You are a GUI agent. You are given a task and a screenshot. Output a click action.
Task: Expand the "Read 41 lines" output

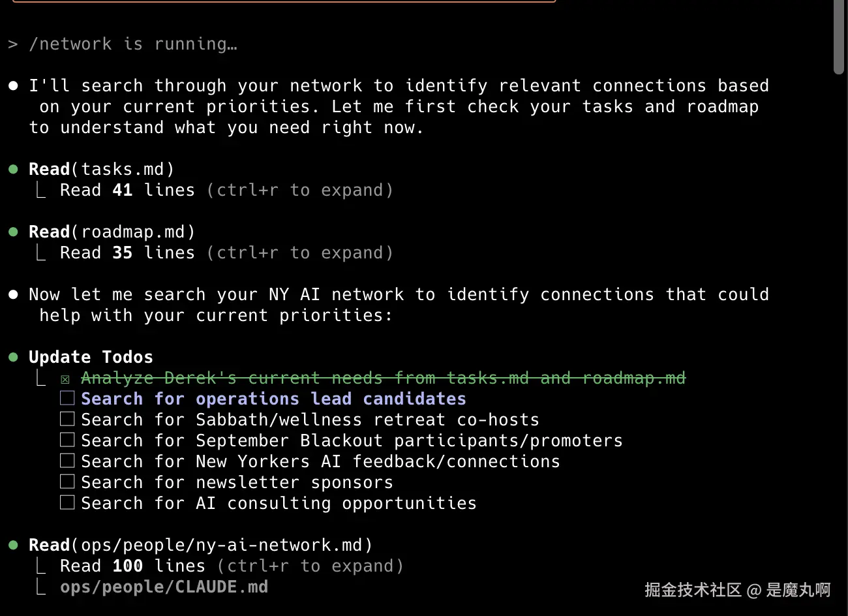pos(300,191)
